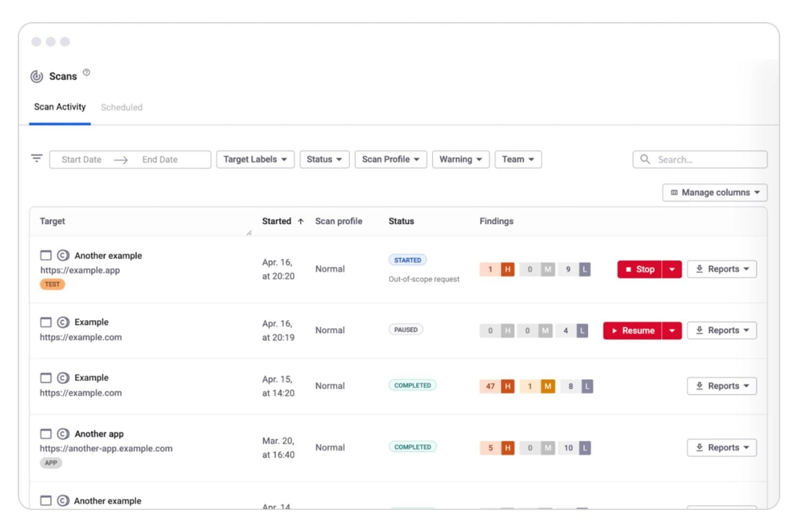Expand the arrow next to the Resume button
This screenshot has height=532, width=798.
(672, 330)
